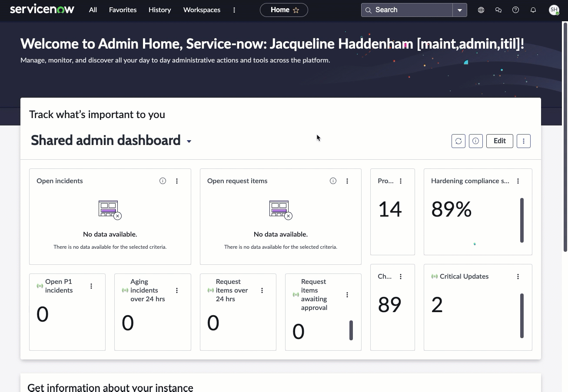Click the Hardening compliance widget scrollbar
Image resolution: width=568 pixels, height=392 pixels.
[x=522, y=220]
